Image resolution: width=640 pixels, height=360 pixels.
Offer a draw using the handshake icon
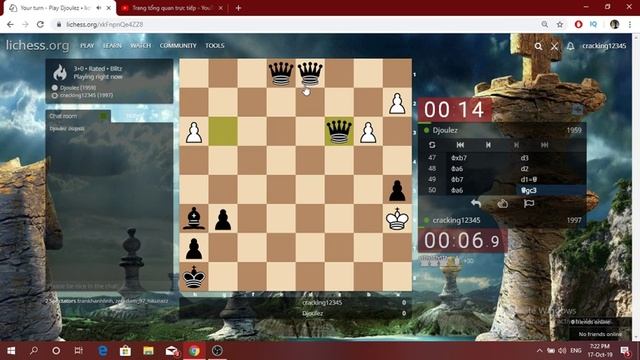[502, 203]
